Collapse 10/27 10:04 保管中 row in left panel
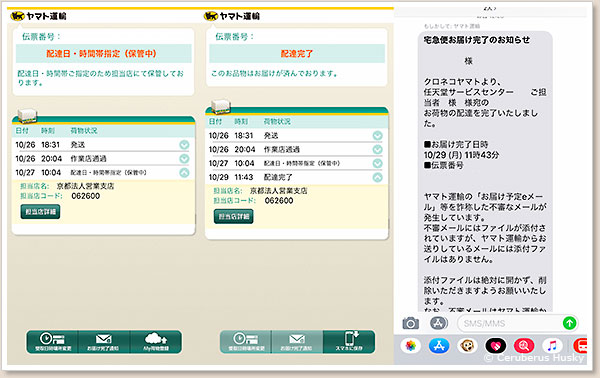This screenshot has height=378, width=600. (184, 173)
